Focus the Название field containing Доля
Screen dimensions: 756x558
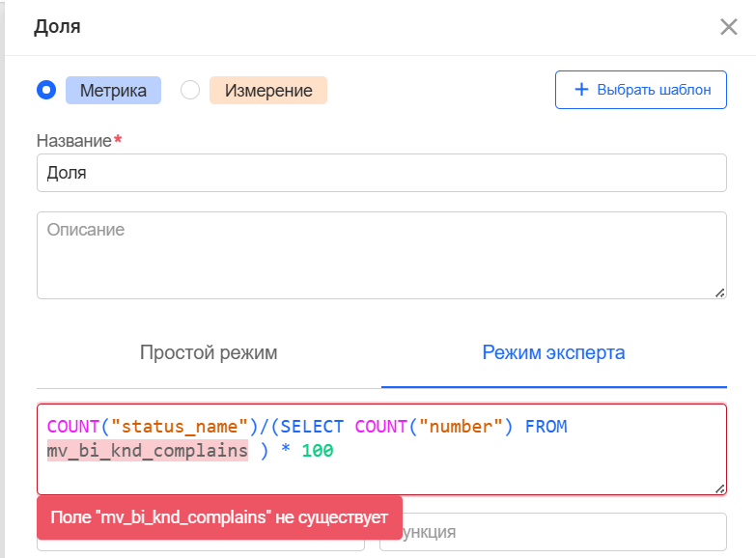pos(381,174)
